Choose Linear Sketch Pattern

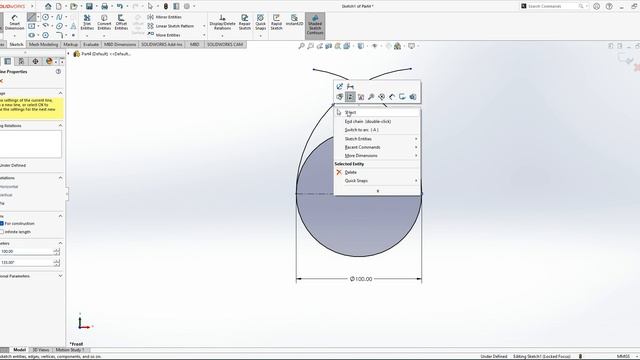click(171, 26)
